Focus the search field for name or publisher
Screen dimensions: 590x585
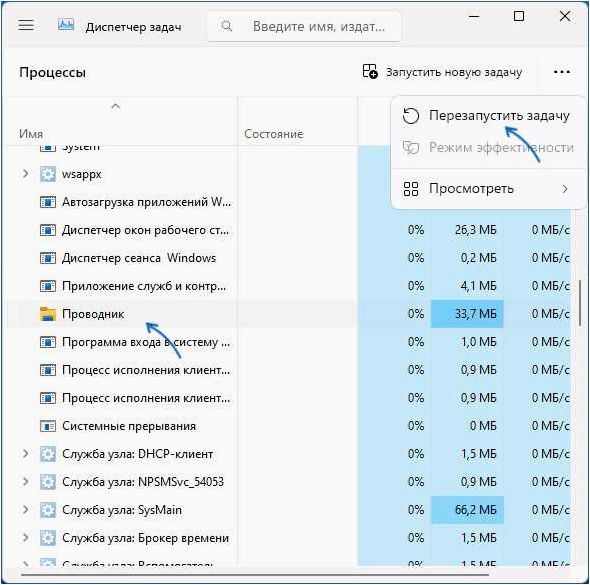pos(304,26)
